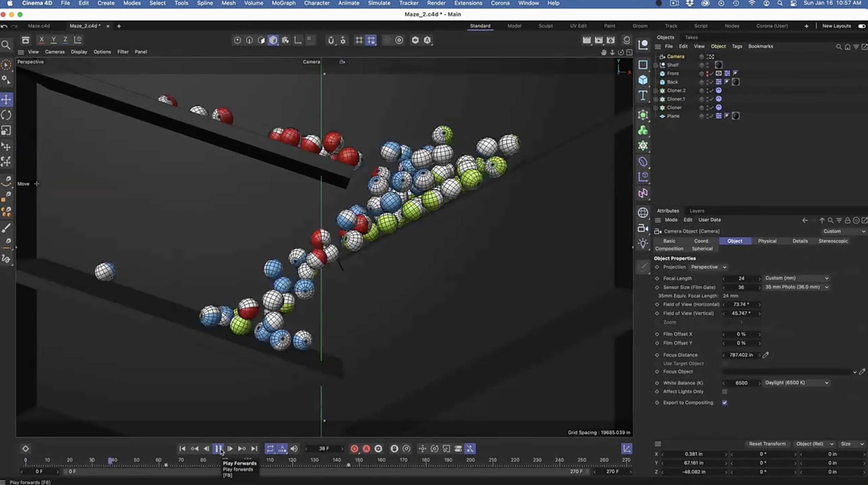Toggle the green enable checkmark on Cloner
The height and width of the screenshot is (485, 868).
point(711,107)
